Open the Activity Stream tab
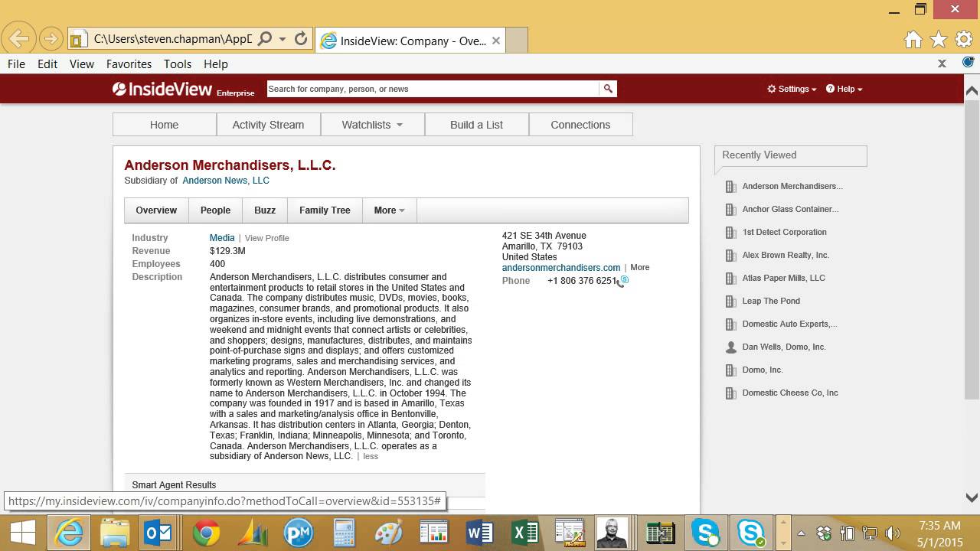This screenshot has height=551, width=980. click(269, 125)
